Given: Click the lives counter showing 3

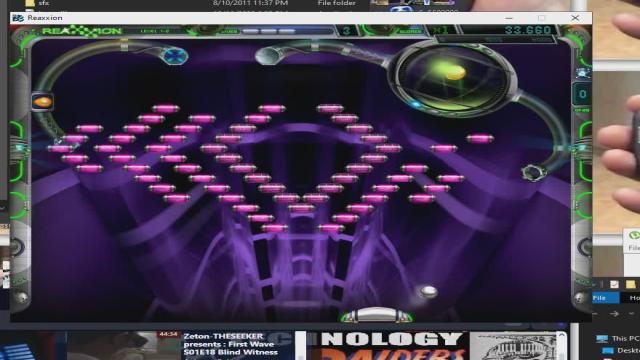Looking at the screenshot, I should coord(347,31).
